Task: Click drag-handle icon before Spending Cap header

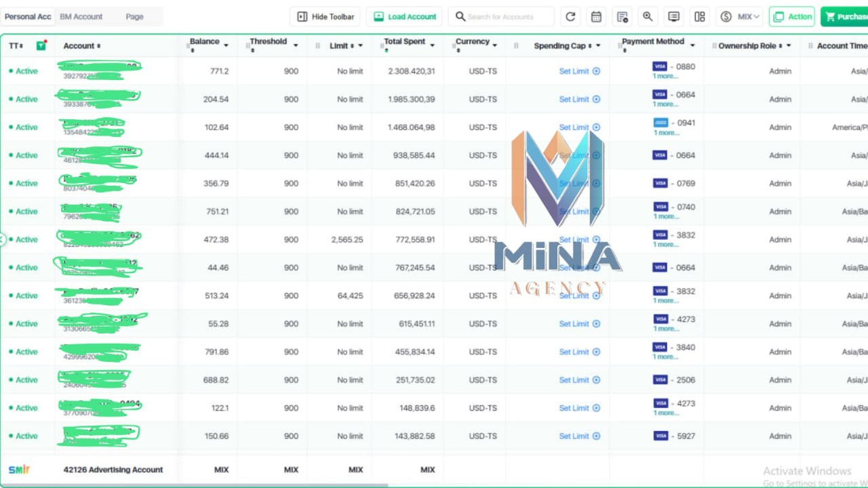Action: pyautogui.click(x=516, y=46)
